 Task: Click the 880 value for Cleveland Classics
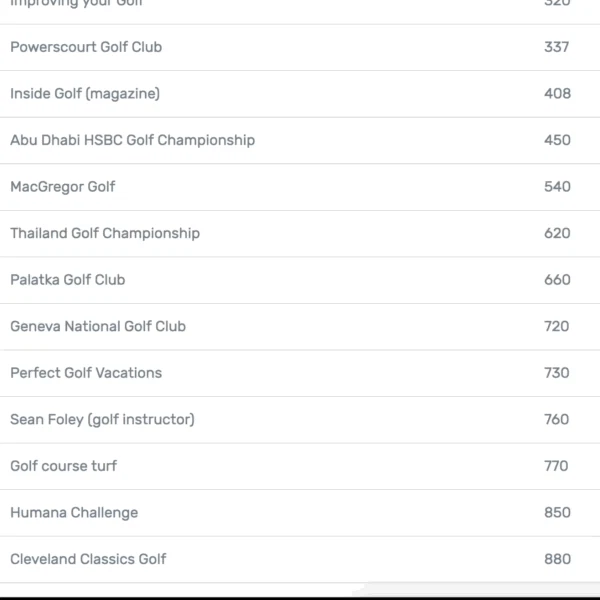557,559
